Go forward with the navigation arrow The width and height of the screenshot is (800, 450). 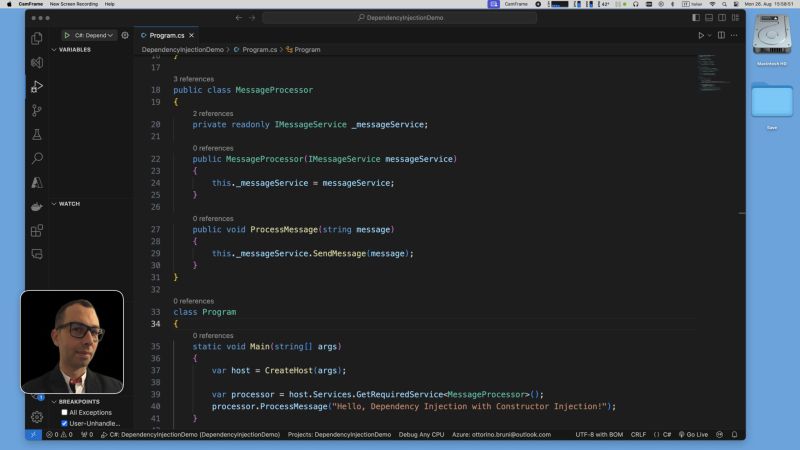(x=252, y=17)
